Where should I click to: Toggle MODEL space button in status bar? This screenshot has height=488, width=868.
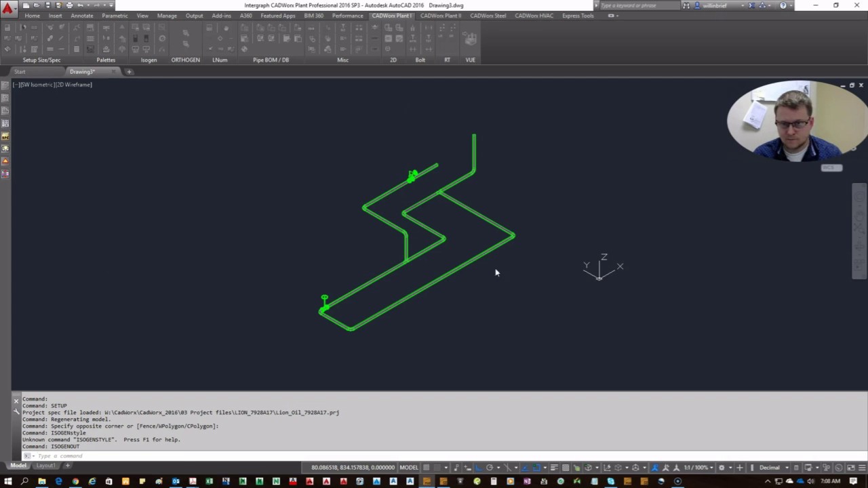409,468
